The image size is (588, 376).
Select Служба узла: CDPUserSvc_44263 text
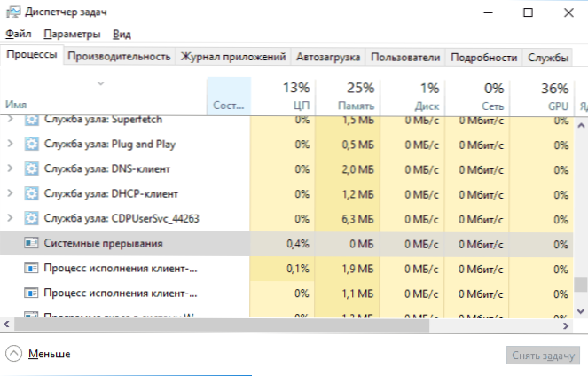(x=122, y=218)
